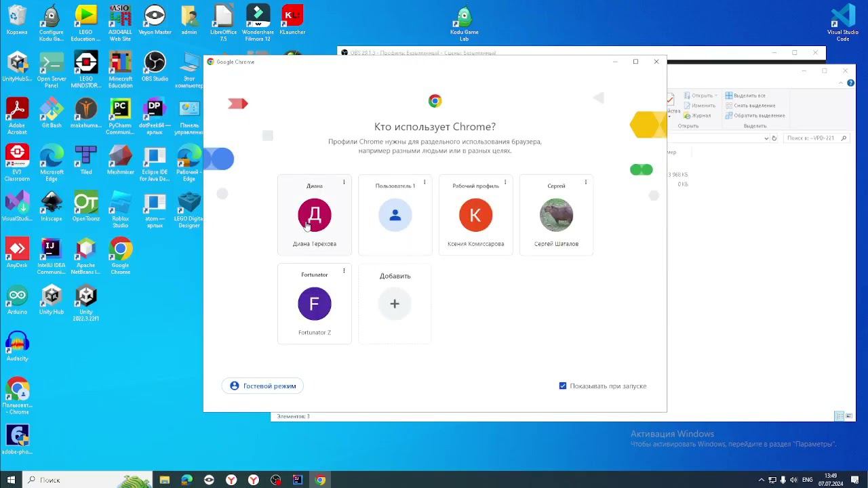The width and height of the screenshot is (868, 488).
Task: Switch Explorer to large thumbnails view
Action: [848, 416]
